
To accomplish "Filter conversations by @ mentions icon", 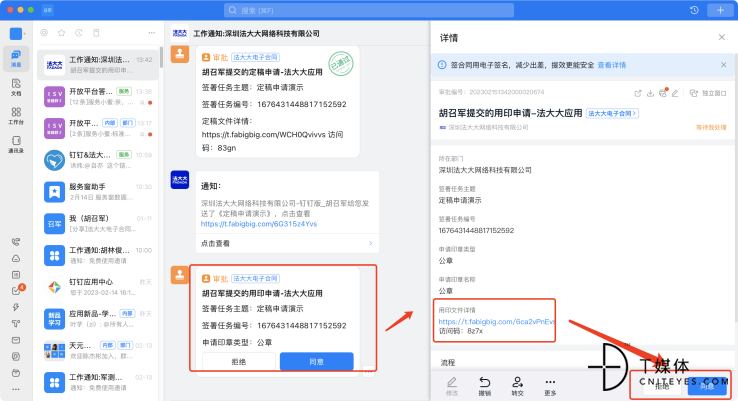I will point(44,32).
